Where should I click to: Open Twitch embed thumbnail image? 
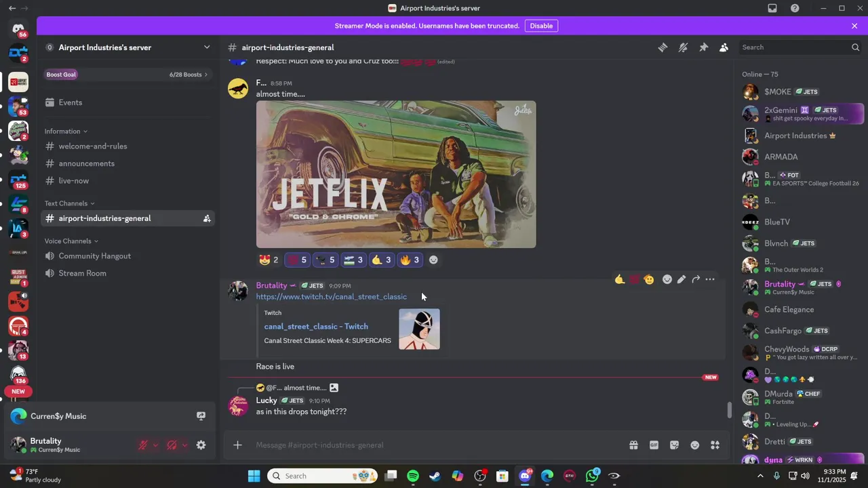pyautogui.click(x=419, y=329)
